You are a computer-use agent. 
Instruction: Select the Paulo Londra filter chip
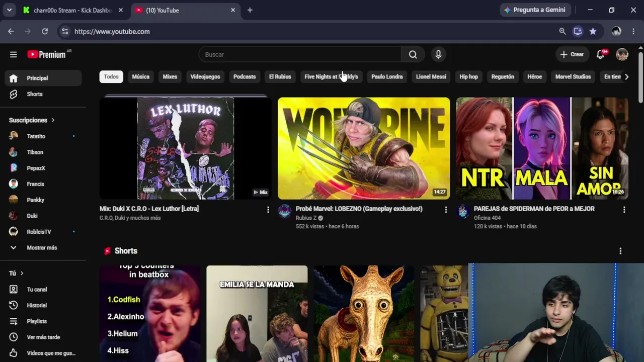pyautogui.click(x=387, y=77)
